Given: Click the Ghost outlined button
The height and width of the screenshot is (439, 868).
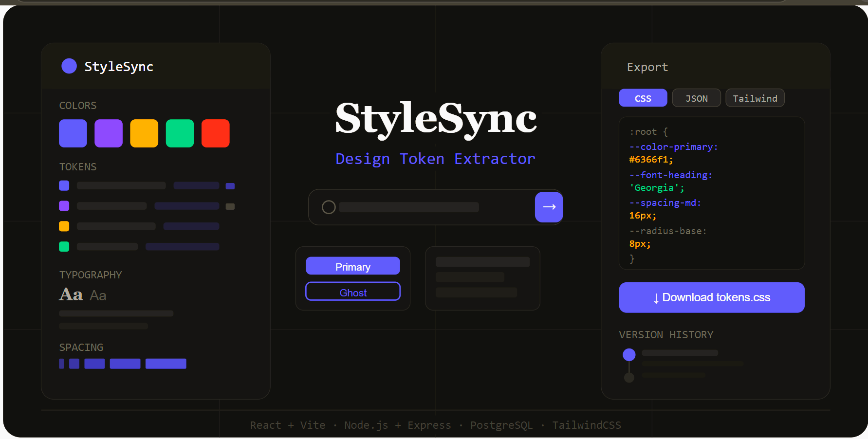Looking at the screenshot, I should [352, 292].
